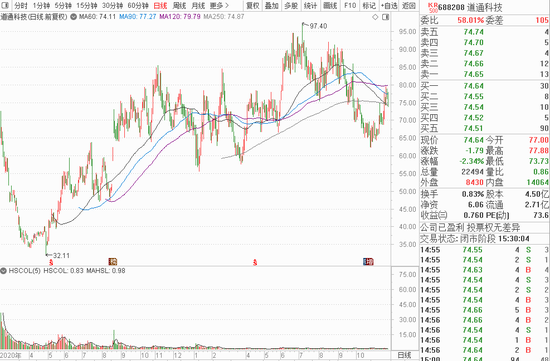Viewport: 550px width, 361px height.
Task: Click the 外盘 8430 value
Action: (475, 182)
